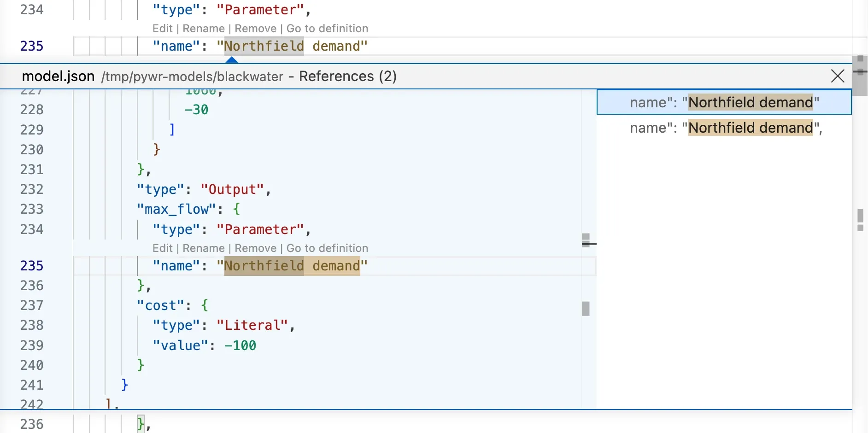
Task: Click "Parameter" value on main editor line 234
Action: pyautogui.click(x=260, y=10)
